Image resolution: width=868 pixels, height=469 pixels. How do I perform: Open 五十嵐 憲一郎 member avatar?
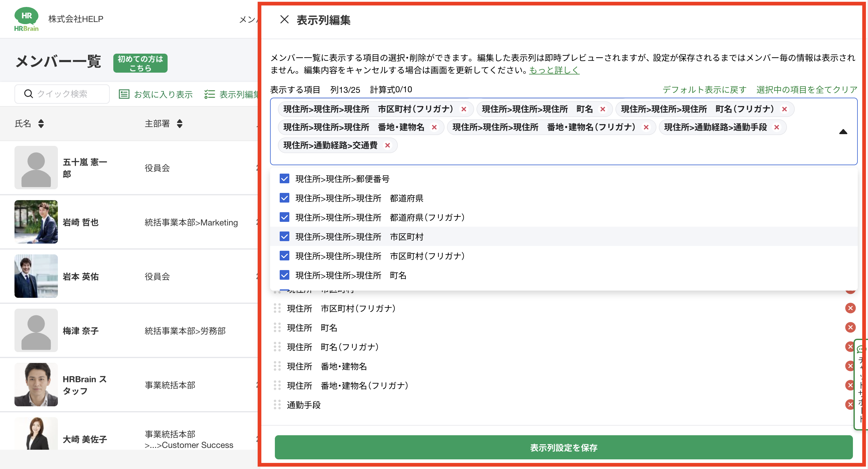click(x=36, y=168)
